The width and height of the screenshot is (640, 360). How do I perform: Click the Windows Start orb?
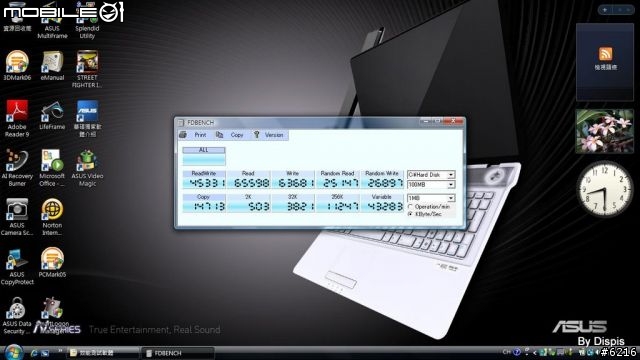pyautogui.click(x=13, y=352)
